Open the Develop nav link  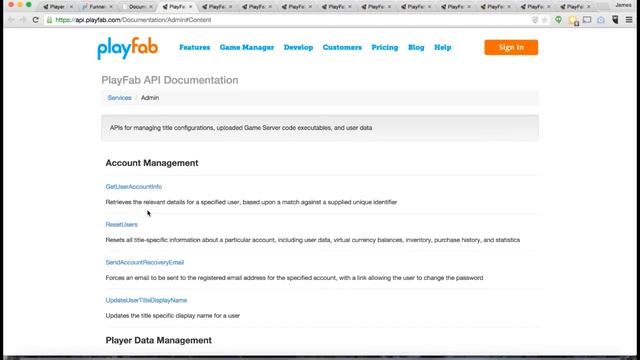tap(298, 47)
